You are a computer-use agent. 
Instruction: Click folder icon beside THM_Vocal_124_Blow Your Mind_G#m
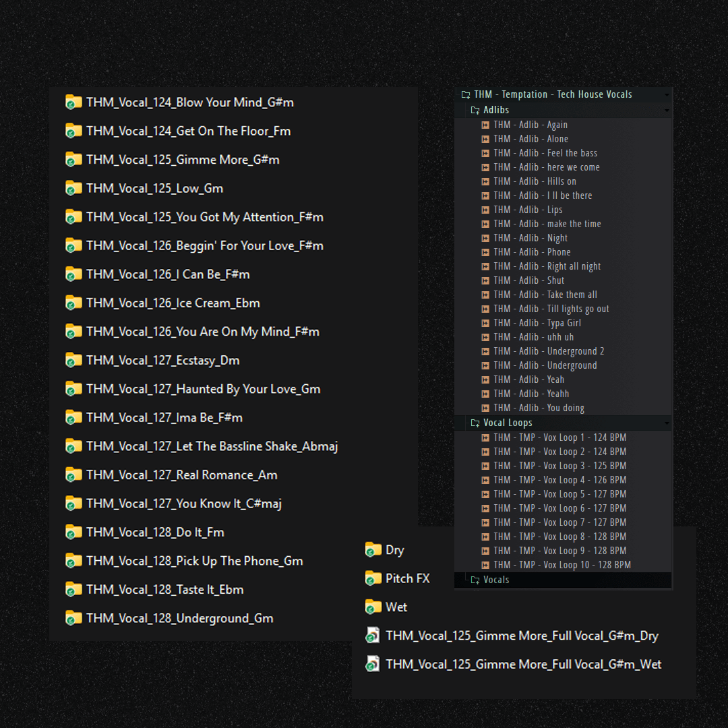(x=73, y=102)
